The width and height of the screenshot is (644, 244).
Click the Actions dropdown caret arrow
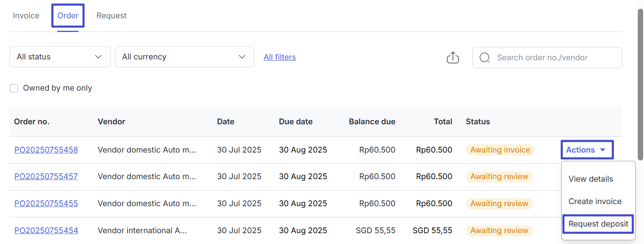(603, 150)
